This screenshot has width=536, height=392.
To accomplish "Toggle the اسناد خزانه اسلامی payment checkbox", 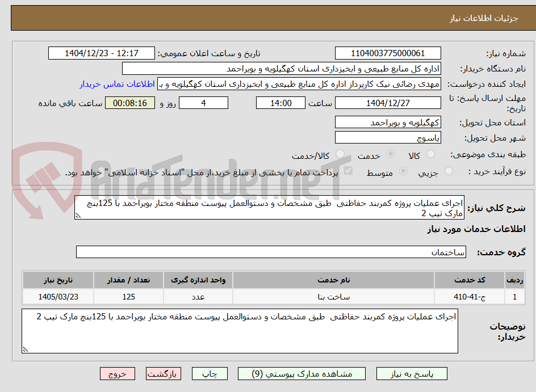I will pyautogui.click(x=348, y=170).
